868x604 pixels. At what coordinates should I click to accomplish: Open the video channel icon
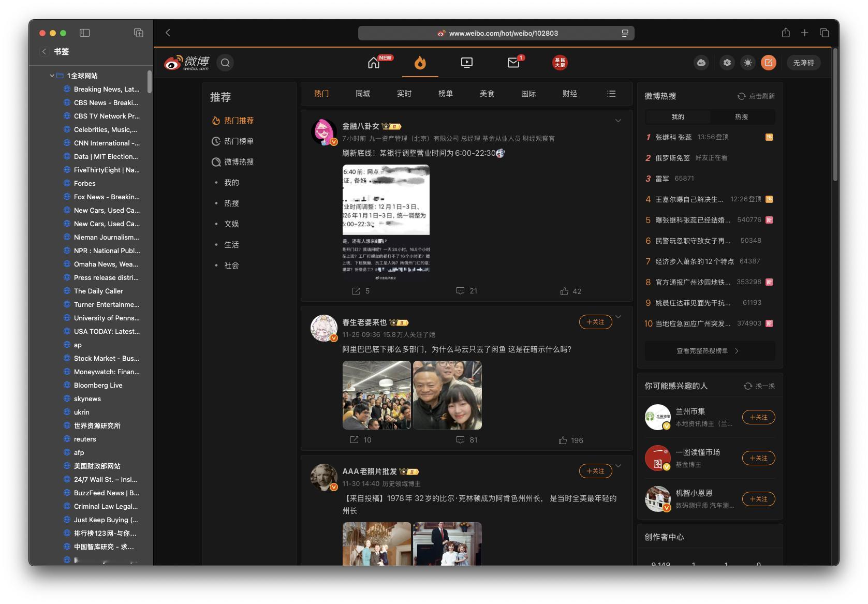coord(466,63)
